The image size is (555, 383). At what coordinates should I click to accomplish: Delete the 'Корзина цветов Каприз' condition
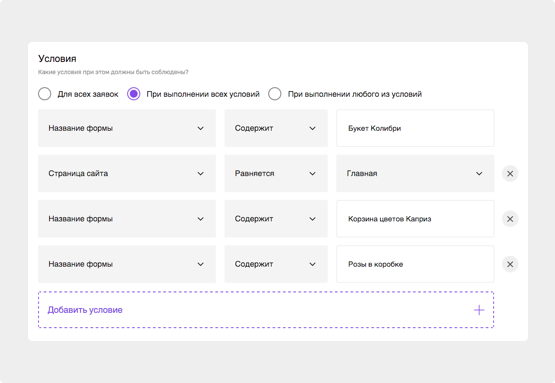(510, 219)
